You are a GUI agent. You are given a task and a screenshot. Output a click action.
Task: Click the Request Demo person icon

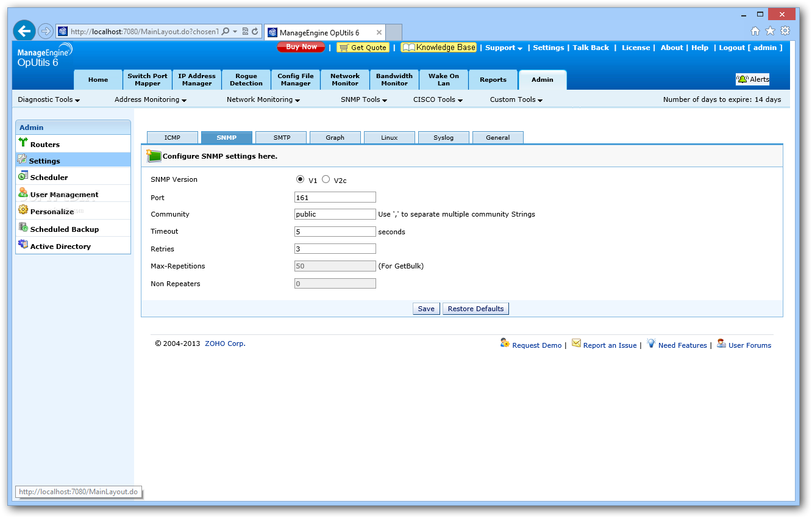[x=505, y=343]
